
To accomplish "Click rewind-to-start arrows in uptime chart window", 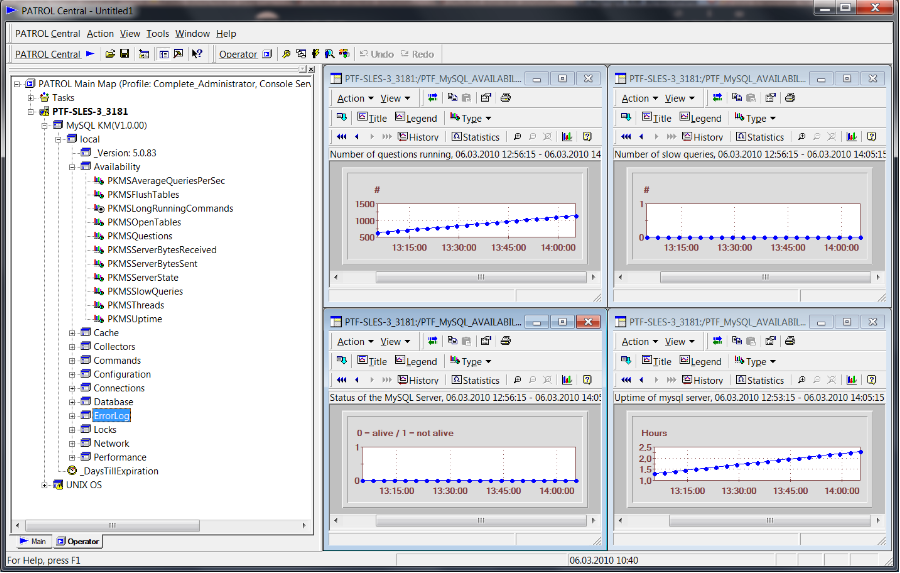I will [x=626, y=380].
